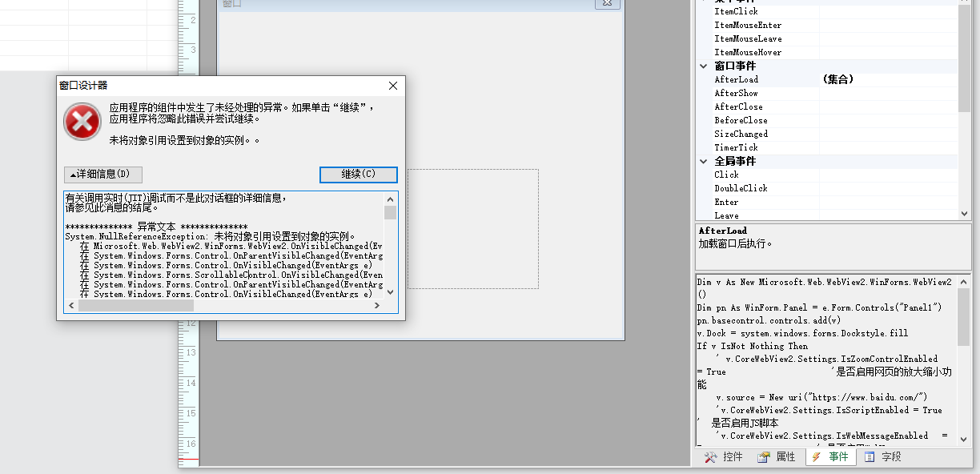Click the 继续(C) button in error dialog
Screen dimensions: 980x474
point(358,175)
